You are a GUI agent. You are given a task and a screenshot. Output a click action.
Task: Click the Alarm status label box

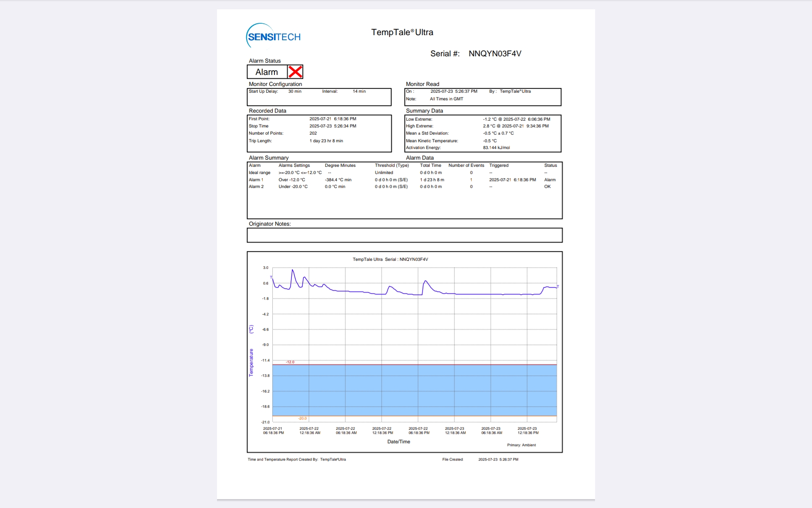(x=267, y=72)
